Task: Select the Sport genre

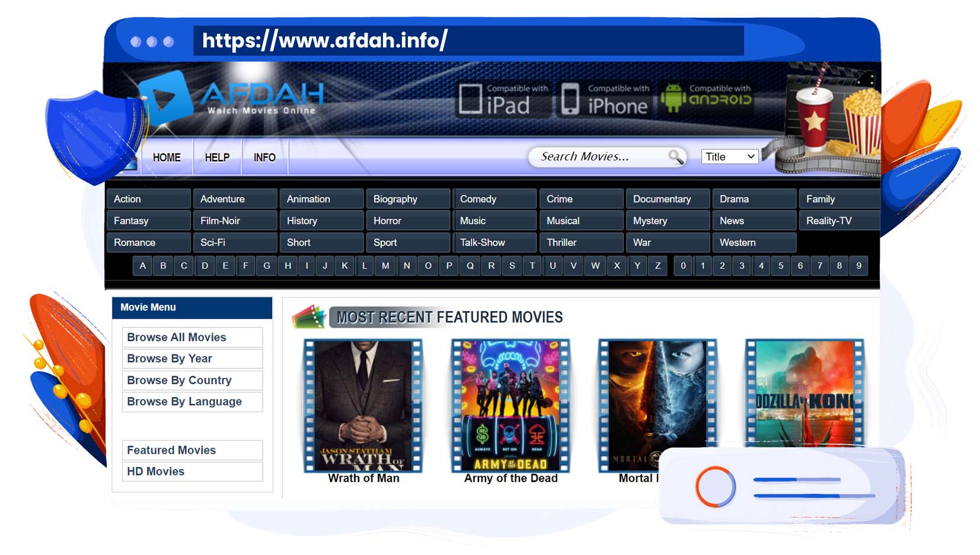Action: coord(408,243)
